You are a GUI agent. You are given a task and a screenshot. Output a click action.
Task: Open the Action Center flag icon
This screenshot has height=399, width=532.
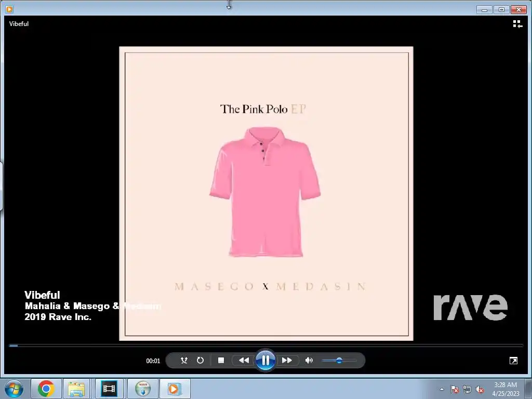(454, 389)
